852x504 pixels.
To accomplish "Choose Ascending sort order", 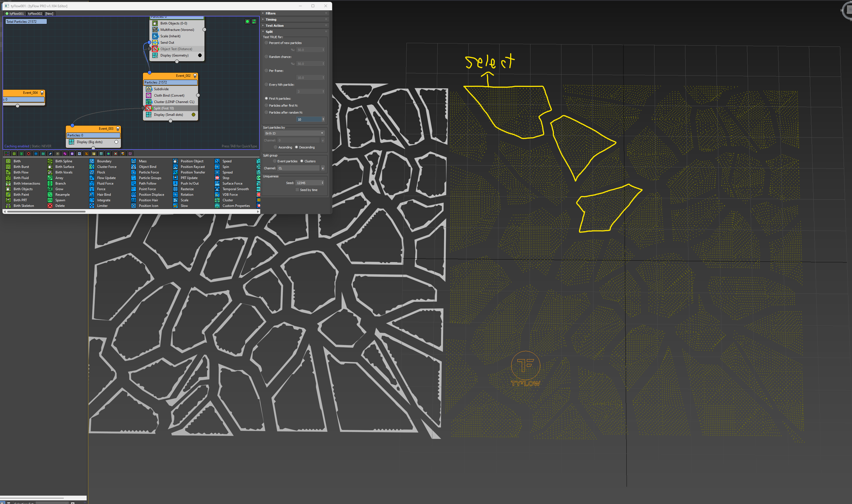I will [276, 147].
